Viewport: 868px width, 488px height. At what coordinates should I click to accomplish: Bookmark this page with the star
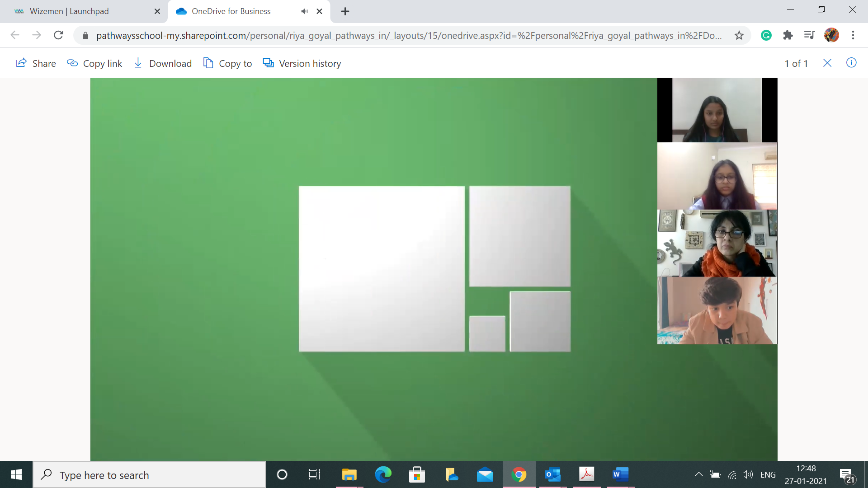pyautogui.click(x=739, y=35)
